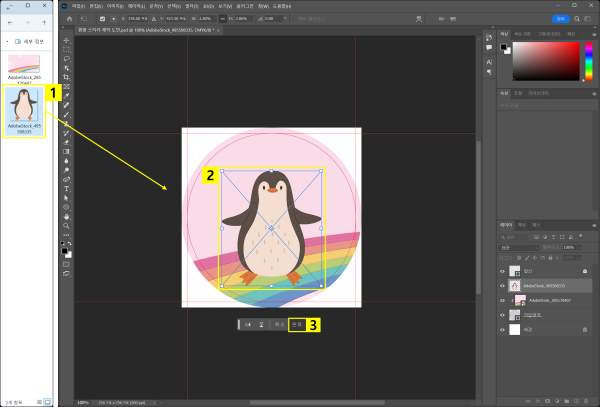Switch to the 채널 tab in layers panel

(522, 225)
